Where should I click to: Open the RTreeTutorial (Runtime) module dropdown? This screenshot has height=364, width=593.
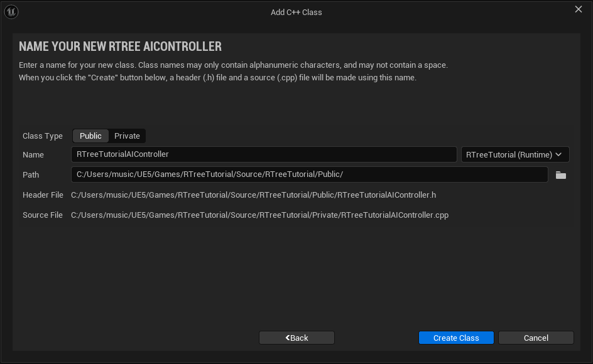(515, 154)
